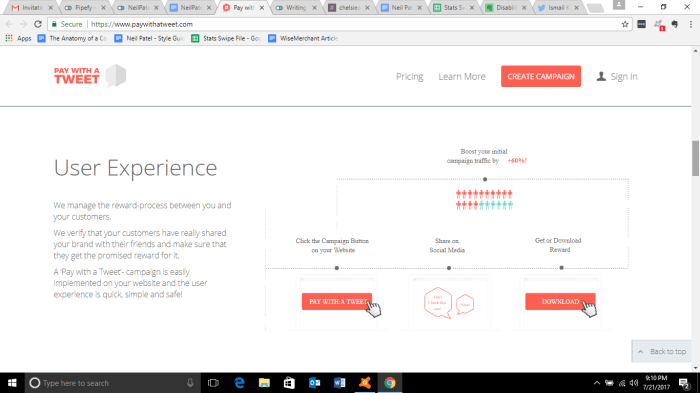This screenshot has height=393, width=700.
Task: Open Task View on the taskbar
Action: tap(213, 383)
